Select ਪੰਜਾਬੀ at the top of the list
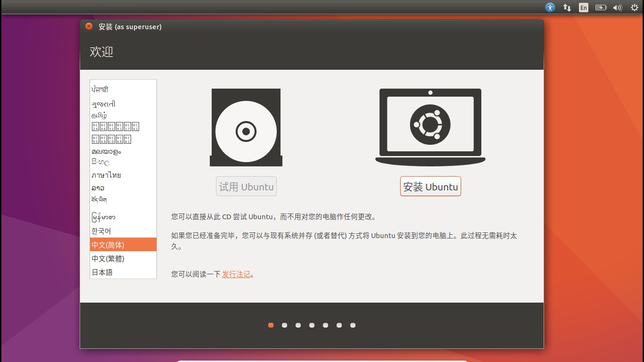 [x=99, y=89]
